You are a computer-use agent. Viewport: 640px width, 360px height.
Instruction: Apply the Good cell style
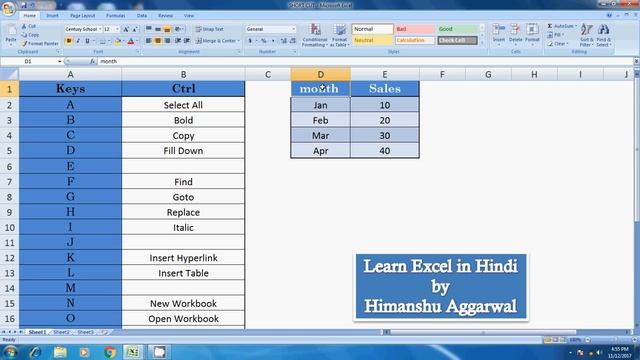pyautogui.click(x=457, y=29)
